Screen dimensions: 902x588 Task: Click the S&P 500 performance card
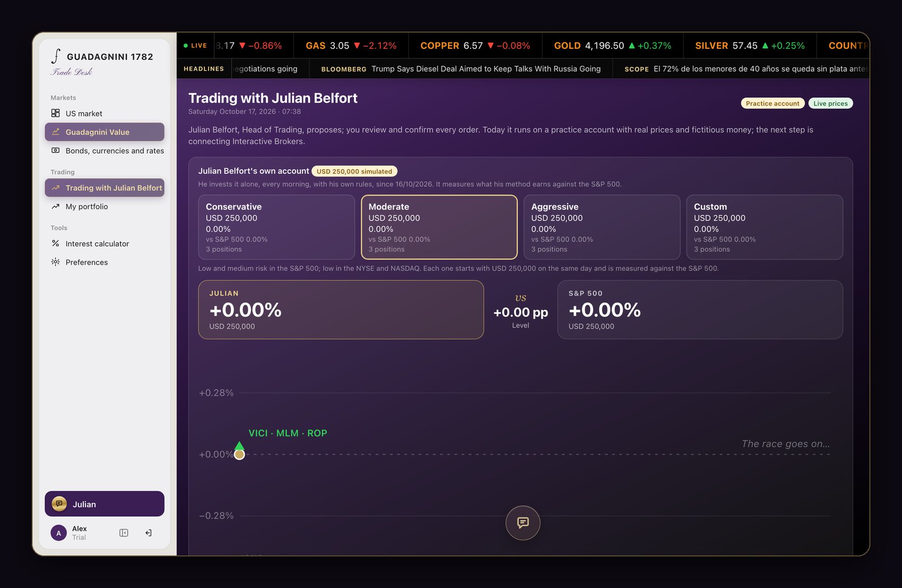[x=700, y=310]
